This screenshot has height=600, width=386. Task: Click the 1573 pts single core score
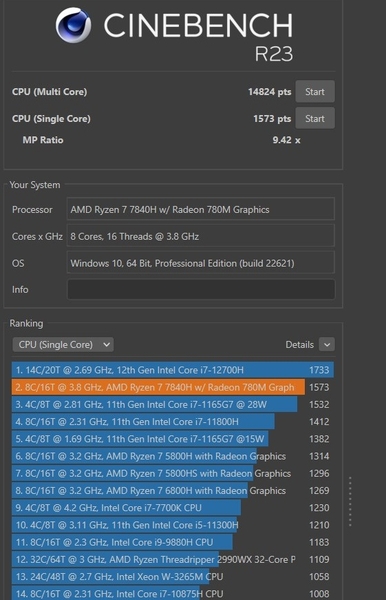(272, 119)
